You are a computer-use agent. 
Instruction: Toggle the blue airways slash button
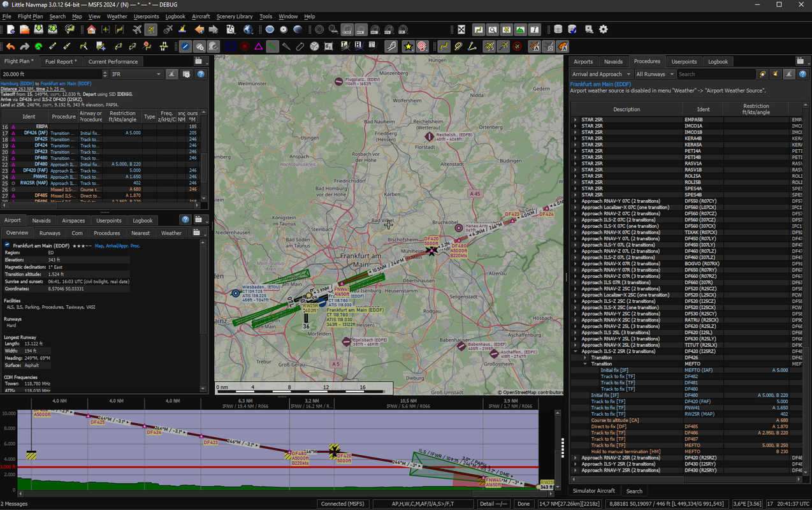pos(185,46)
